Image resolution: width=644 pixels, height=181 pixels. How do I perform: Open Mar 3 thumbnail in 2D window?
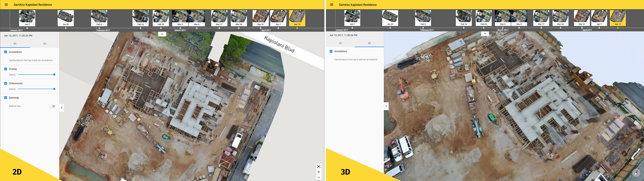pos(180,18)
